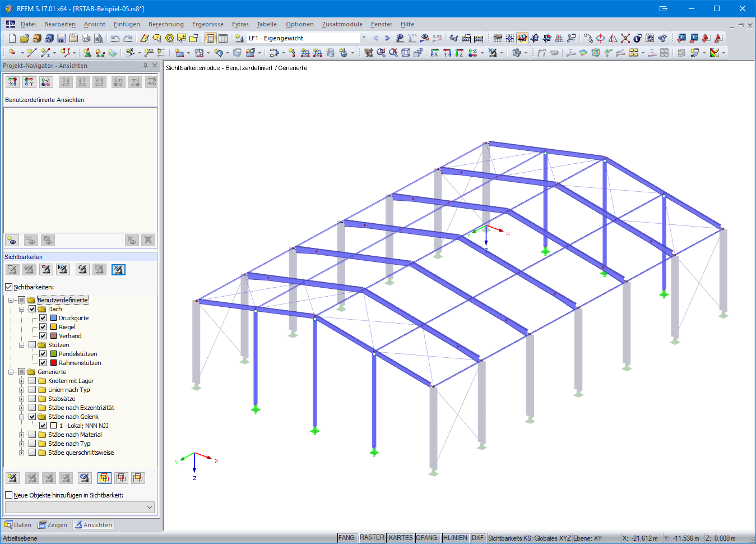Toggle KARTES mode in status bar
Screen dimensions: 756x544
coord(401,538)
